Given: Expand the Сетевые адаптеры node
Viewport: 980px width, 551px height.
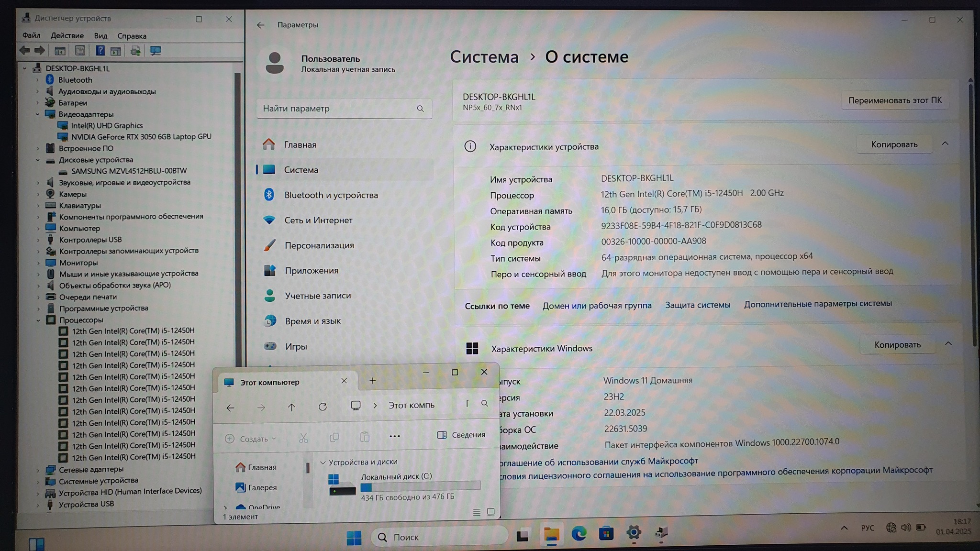Looking at the screenshot, I should point(38,470).
